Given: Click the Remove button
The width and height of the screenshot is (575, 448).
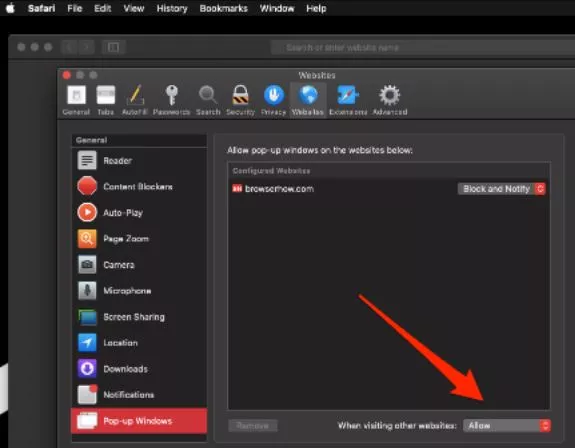Looking at the screenshot, I should pyautogui.click(x=253, y=426).
